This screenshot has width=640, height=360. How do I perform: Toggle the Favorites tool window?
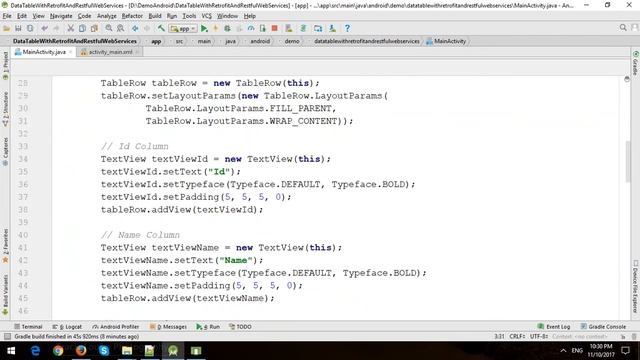tap(5, 246)
